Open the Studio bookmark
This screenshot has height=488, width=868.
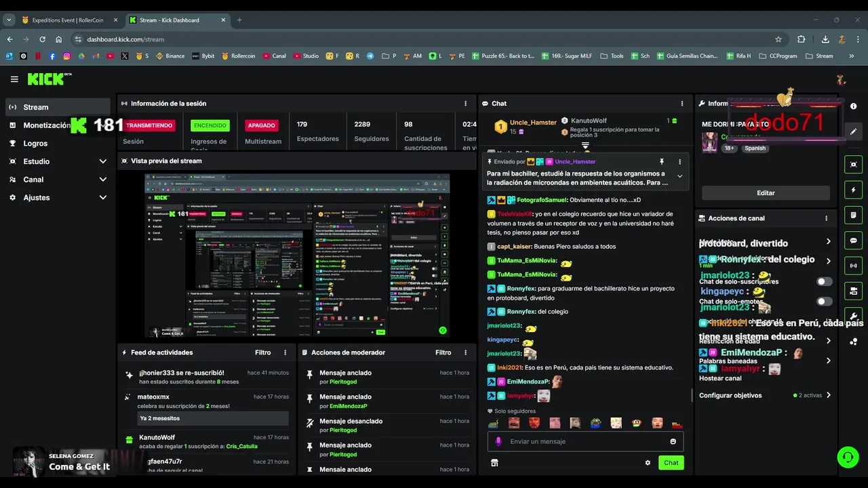point(306,56)
